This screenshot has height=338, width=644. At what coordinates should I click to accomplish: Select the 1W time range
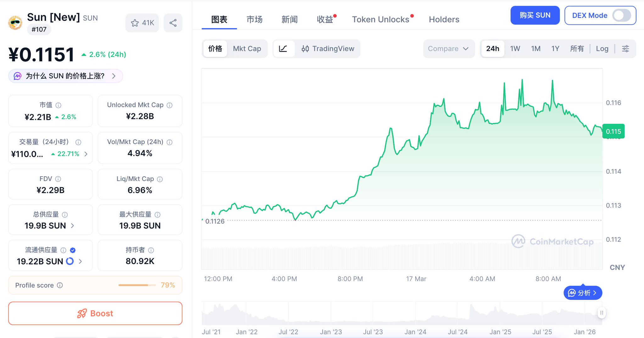tap(515, 49)
